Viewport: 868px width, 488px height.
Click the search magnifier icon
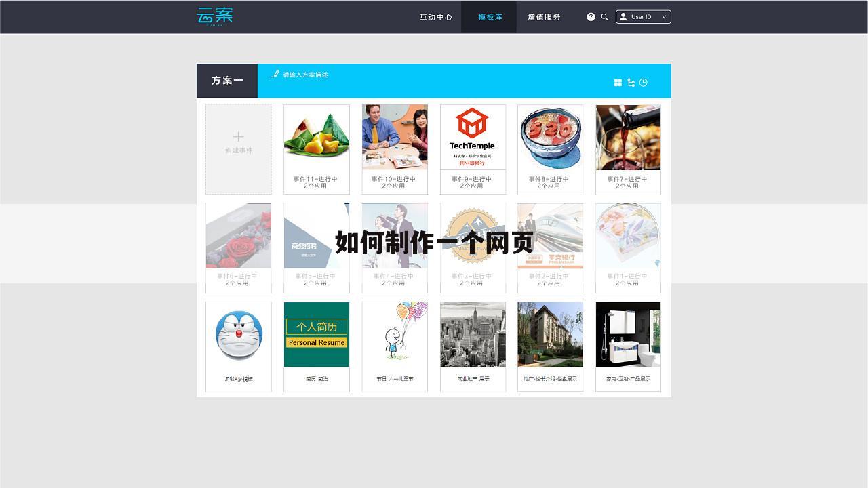pyautogui.click(x=605, y=17)
